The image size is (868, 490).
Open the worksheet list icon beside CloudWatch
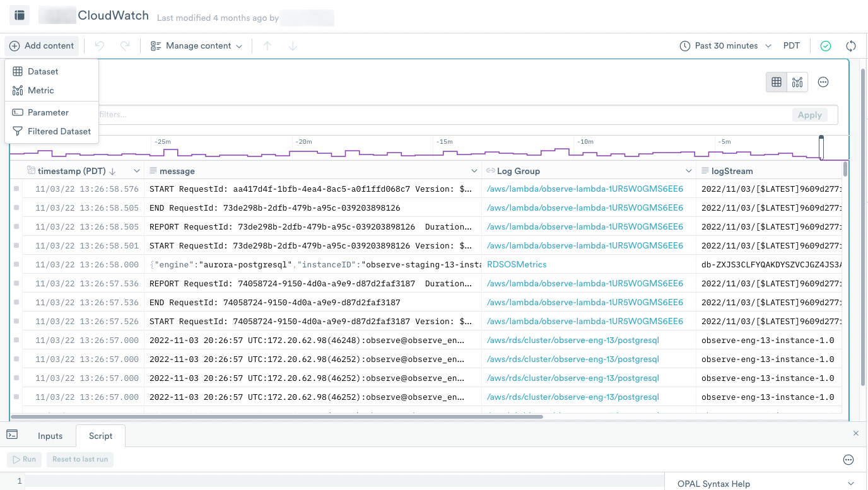20,15
